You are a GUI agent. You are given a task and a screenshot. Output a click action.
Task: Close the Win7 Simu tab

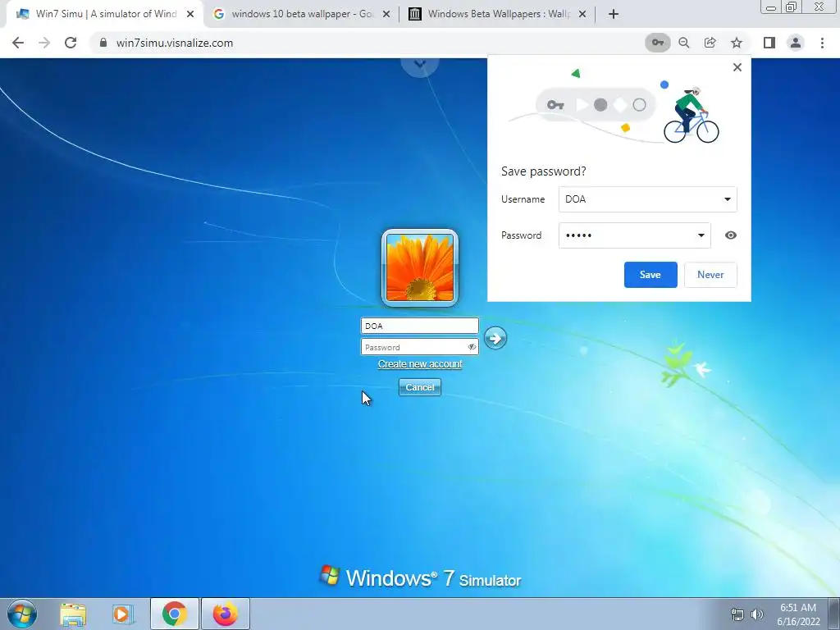190,14
